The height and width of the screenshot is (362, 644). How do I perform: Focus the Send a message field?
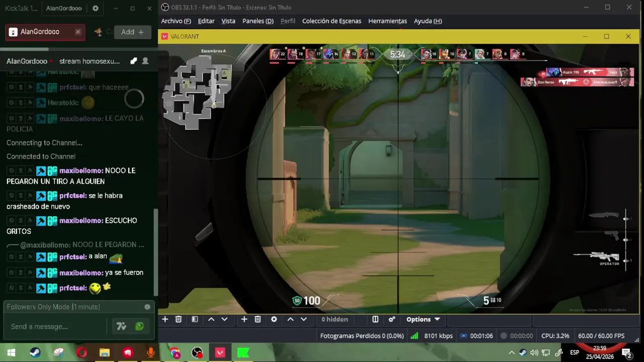[55, 327]
